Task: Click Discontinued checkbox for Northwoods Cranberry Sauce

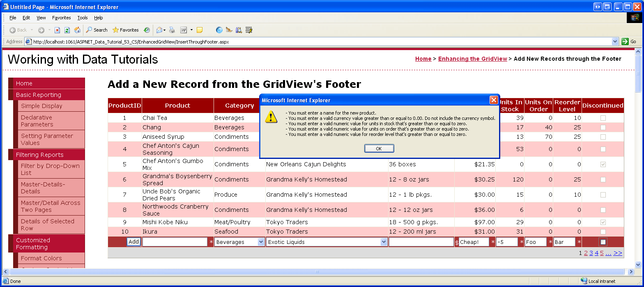Action: pos(603,210)
